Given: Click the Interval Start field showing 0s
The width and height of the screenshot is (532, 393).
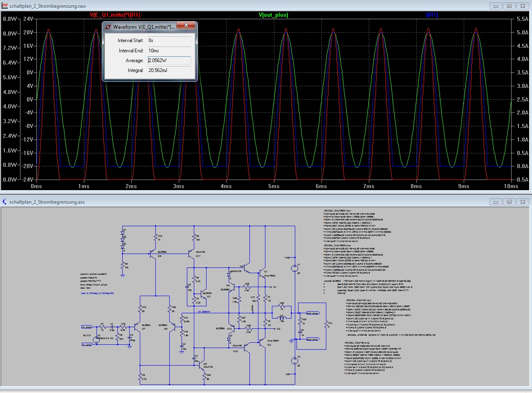Looking at the screenshot, I should pos(169,40).
